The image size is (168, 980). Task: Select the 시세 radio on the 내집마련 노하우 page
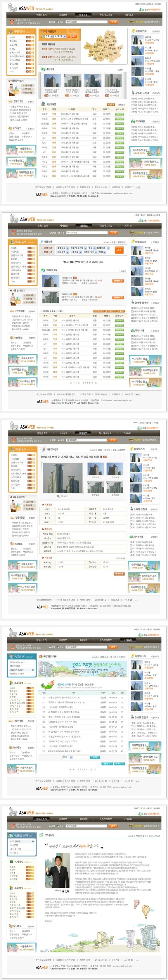(x=58, y=647)
